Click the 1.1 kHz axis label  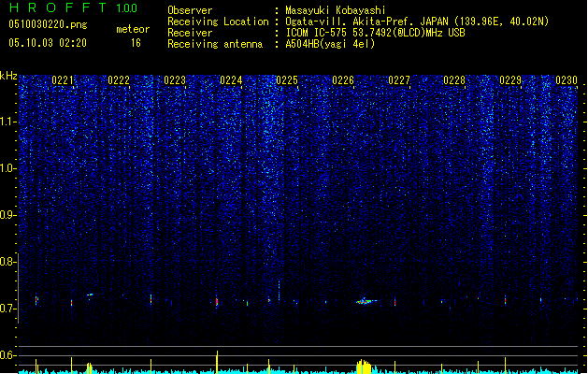coord(7,122)
